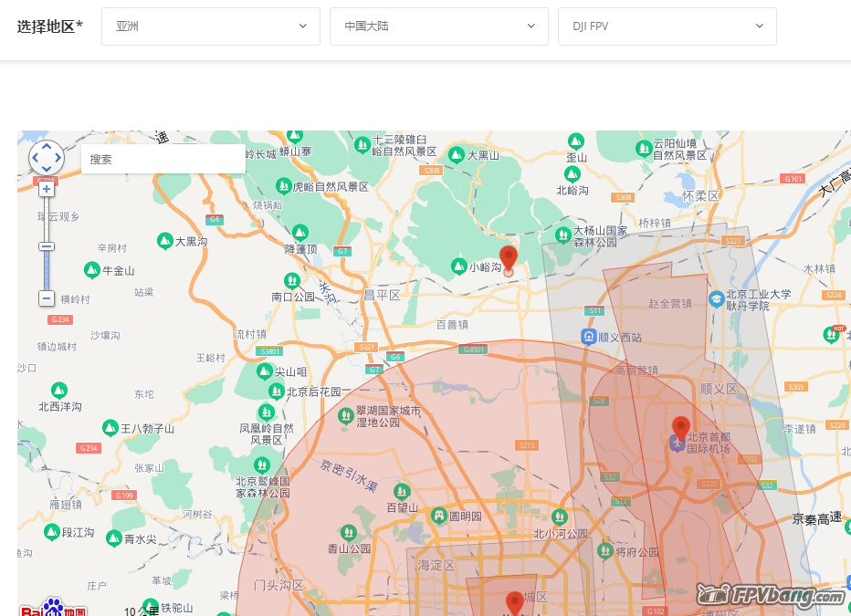Viewport: 851px width, 616px height.
Task: Click the 大黑山 mountain icon
Action: (x=457, y=155)
